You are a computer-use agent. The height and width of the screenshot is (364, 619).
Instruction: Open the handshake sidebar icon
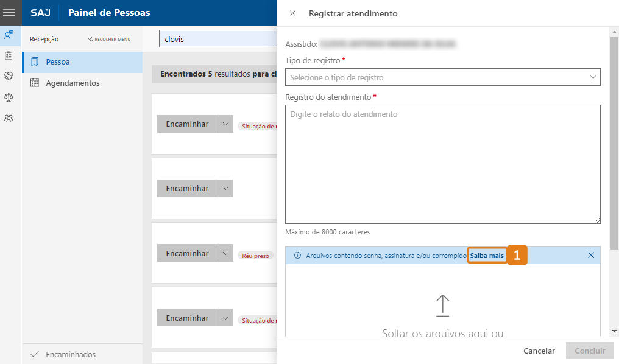pyautogui.click(x=9, y=76)
